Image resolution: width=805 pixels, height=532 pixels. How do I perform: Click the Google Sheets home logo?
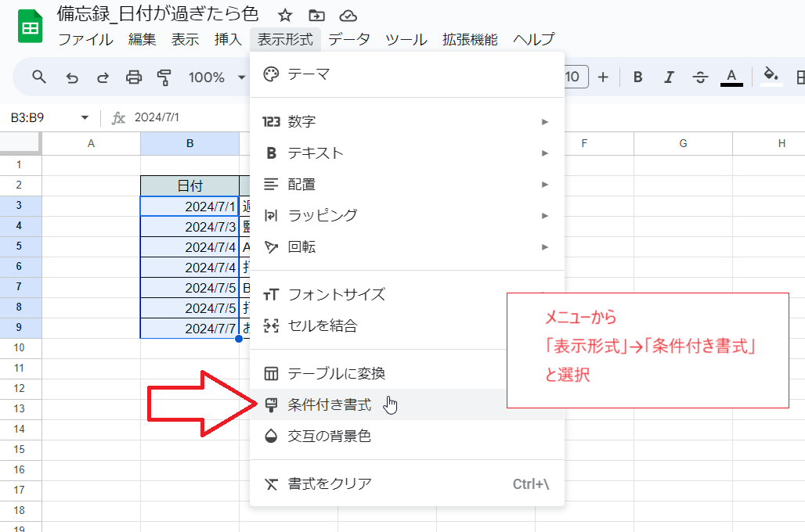31,27
